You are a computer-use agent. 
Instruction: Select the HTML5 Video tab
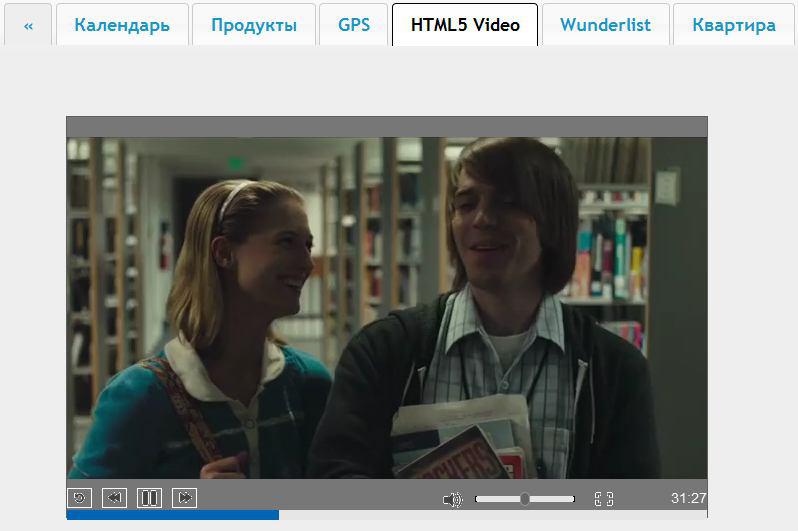[x=465, y=25]
